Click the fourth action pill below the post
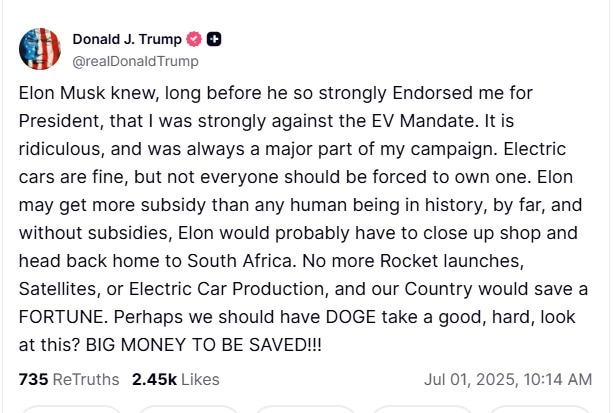613x413 pixels. [x=422, y=409]
